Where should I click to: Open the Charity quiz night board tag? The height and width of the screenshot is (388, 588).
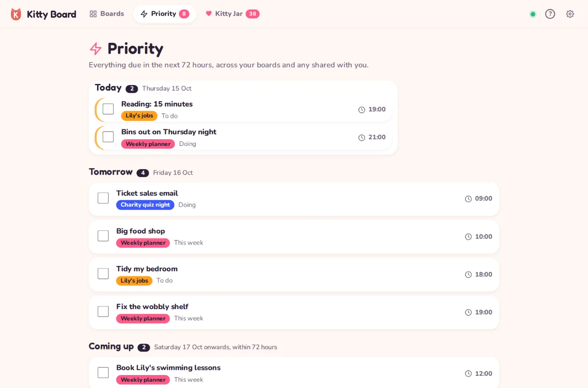pos(145,205)
